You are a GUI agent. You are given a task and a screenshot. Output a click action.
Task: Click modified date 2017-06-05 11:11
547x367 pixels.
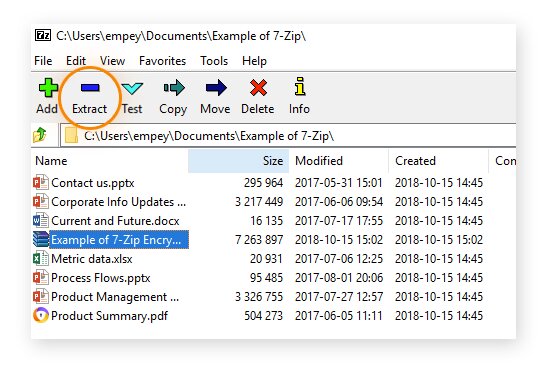tap(339, 316)
